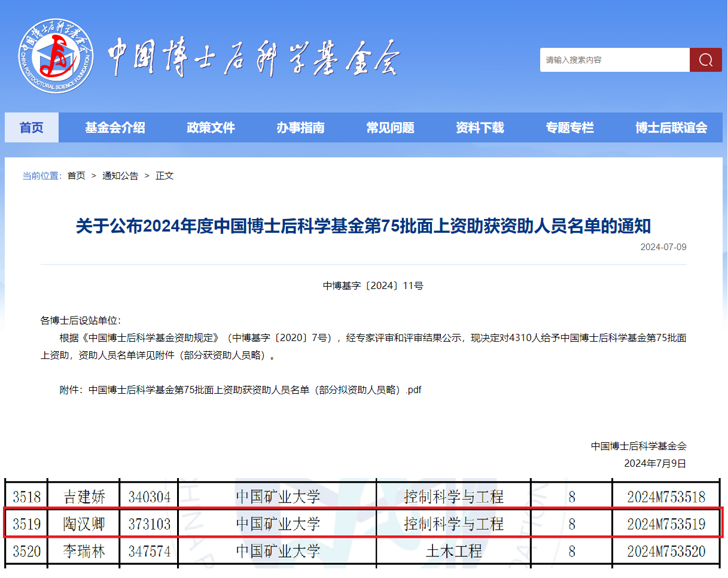
Task: Click the red search magnifier button
Action: [705, 60]
